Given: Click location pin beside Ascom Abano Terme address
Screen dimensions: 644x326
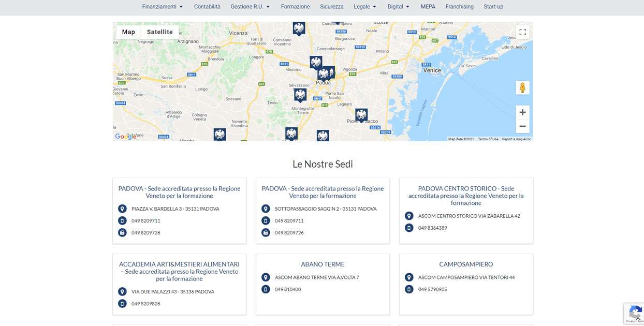Looking at the screenshot, I should [x=266, y=277].
